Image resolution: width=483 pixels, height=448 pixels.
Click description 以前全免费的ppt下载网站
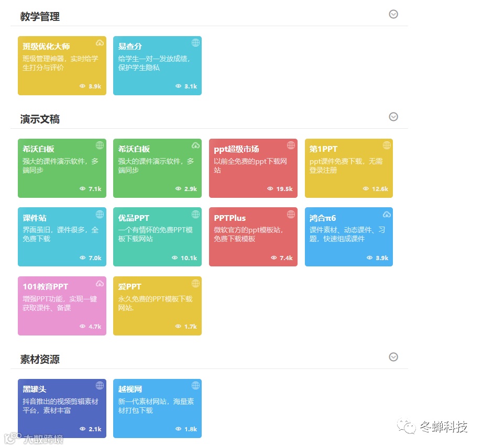(250, 165)
